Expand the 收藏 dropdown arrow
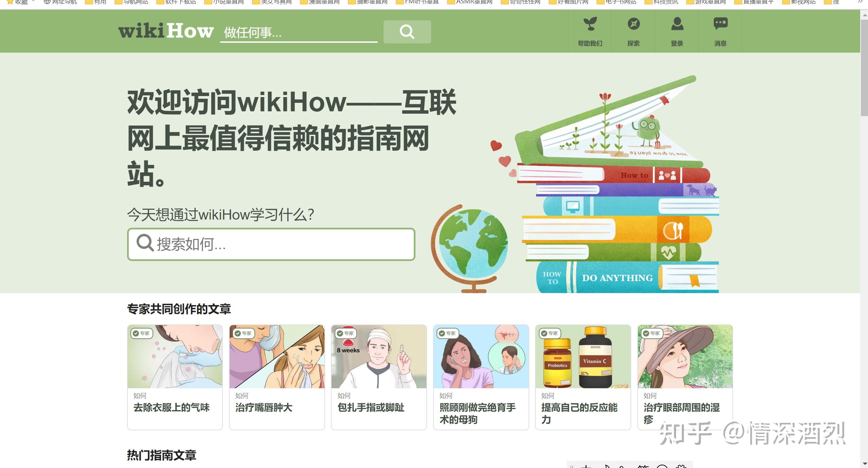The width and height of the screenshot is (868, 468). [x=33, y=2]
